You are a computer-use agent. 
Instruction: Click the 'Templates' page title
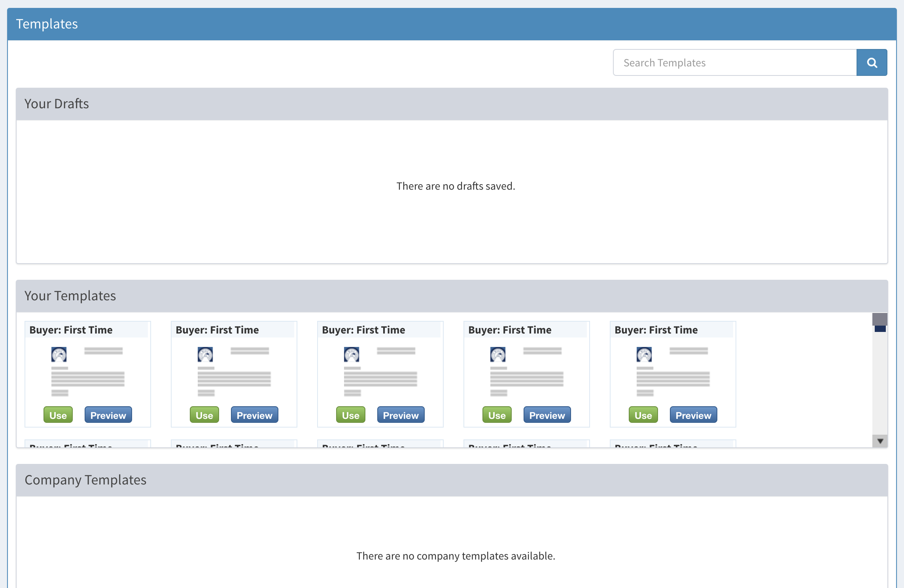click(x=47, y=24)
